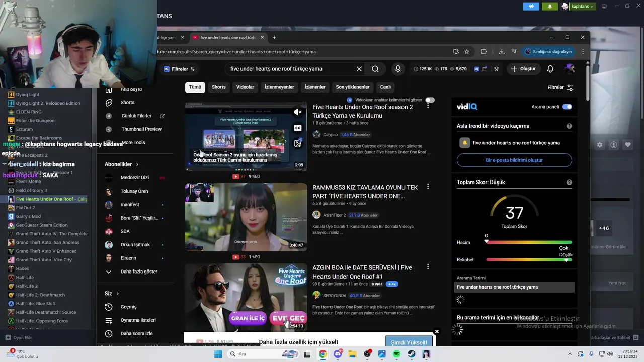Image resolution: width=644 pixels, height=362 pixels.
Task: Toggle the Arama paneli switch
Action: [x=567, y=107]
